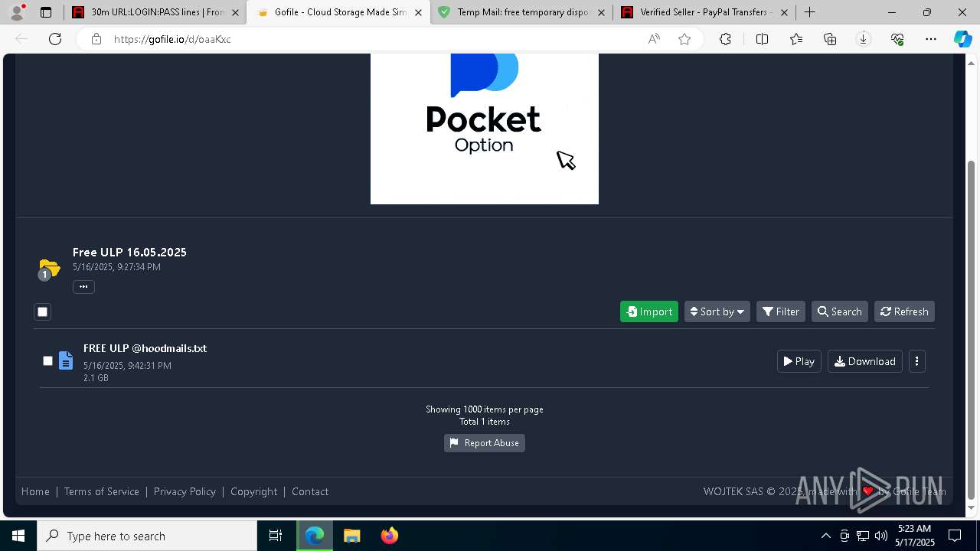Click the Pocket Option banner image
The image size is (980, 551).
click(x=485, y=129)
